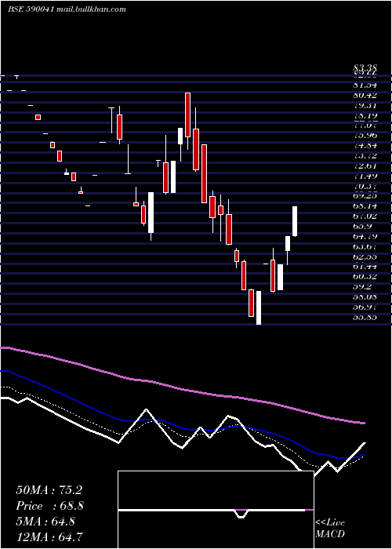This screenshot has height=549, width=392.
Task: Click the 56.97 price axis label
Action: [x=365, y=307]
